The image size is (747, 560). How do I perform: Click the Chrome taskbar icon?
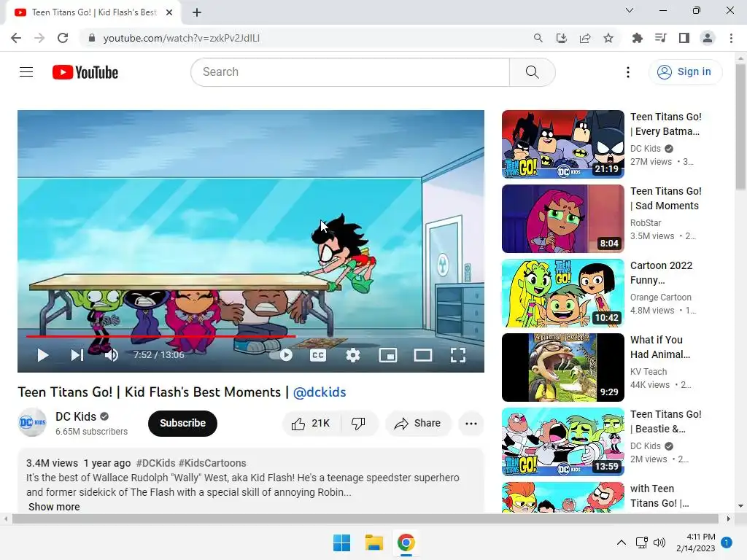[x=406, y=542]
